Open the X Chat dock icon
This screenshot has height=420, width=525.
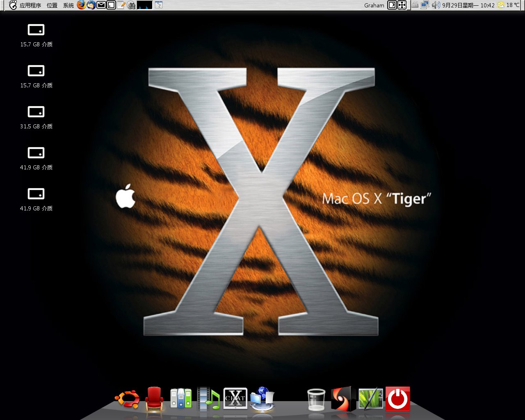[x=235, y=398]
